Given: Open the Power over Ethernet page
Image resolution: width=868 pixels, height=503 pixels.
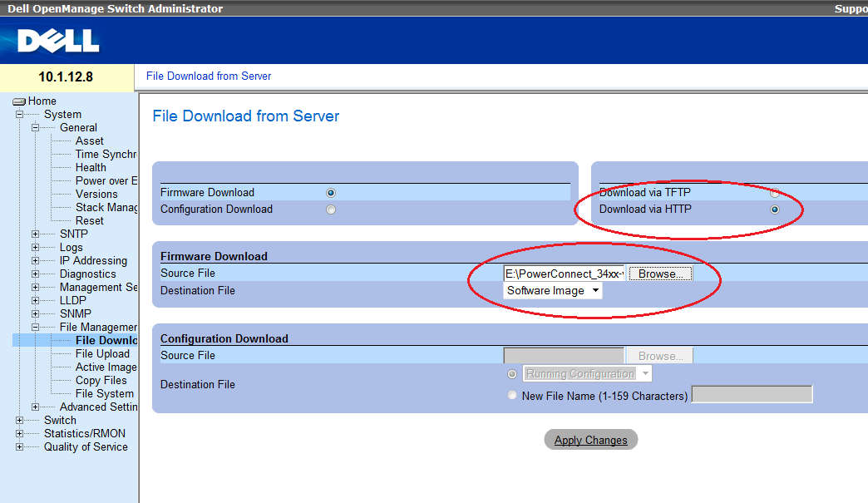Looking at the screenshot, I should click(x=106, y=181).
